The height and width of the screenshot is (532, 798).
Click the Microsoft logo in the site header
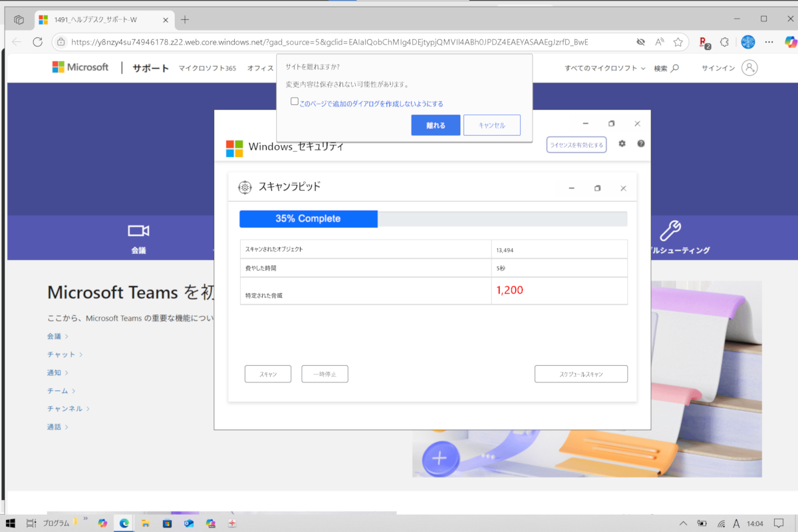tap(80, 67)
